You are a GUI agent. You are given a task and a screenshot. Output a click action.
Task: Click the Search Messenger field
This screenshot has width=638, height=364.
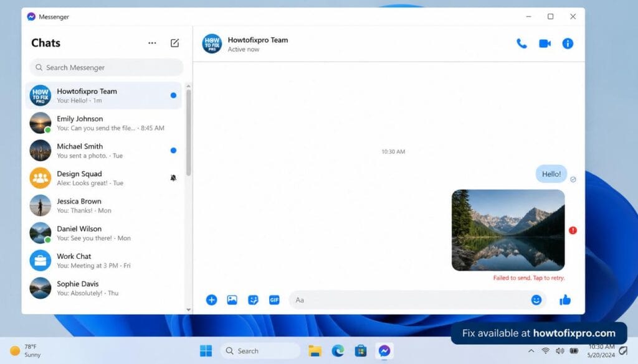[106, 67]
